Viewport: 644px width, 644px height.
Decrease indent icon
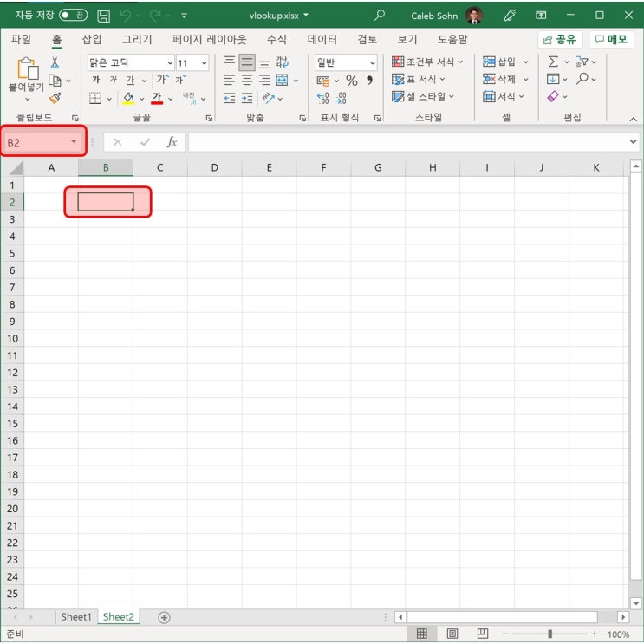229,98
